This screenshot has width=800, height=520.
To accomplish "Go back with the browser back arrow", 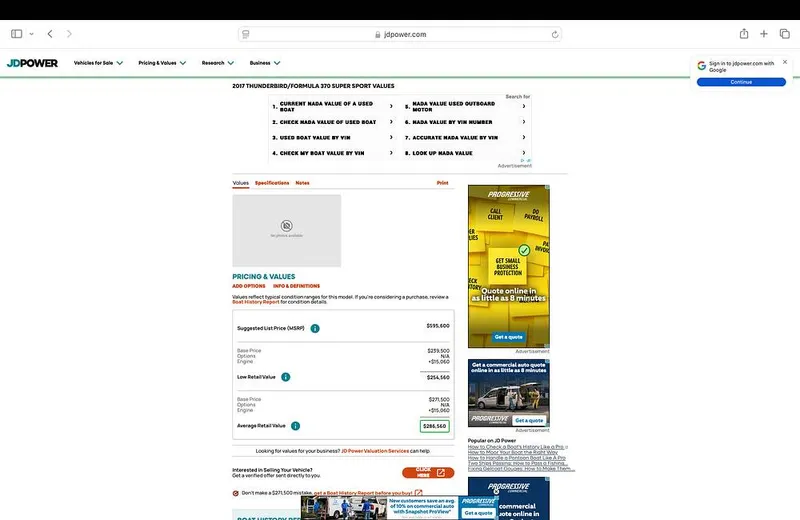I will pyautogui.click(x=50, y=34).
